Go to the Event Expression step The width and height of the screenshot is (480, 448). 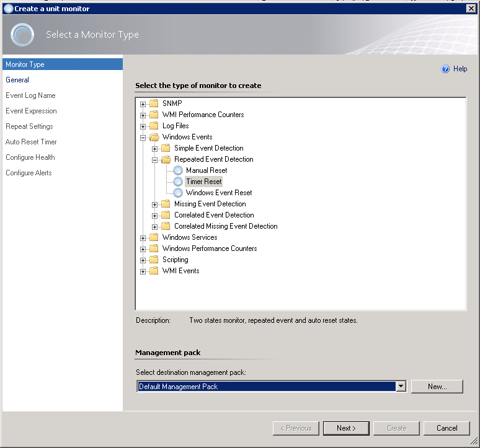click(x=31, y=111)
